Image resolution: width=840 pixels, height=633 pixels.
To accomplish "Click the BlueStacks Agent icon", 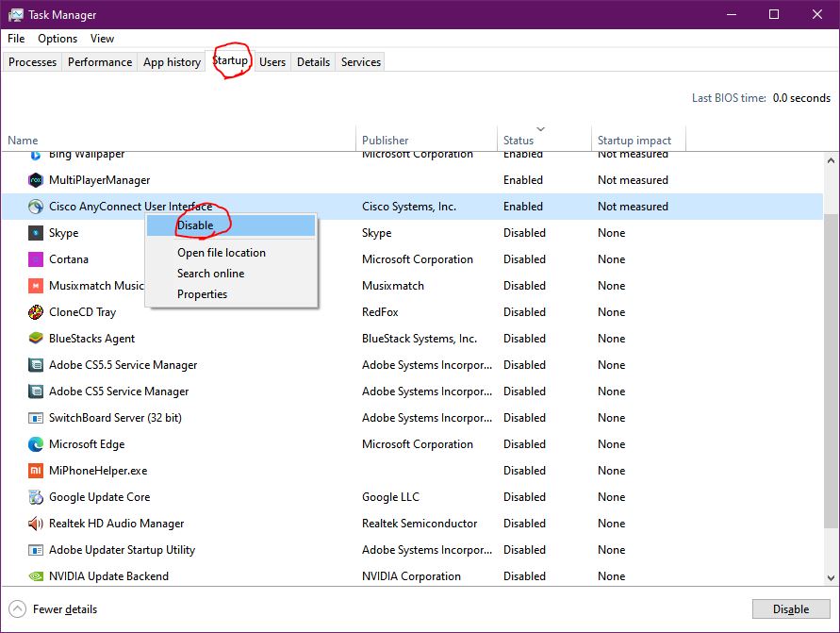I will [x=36, y=339].
